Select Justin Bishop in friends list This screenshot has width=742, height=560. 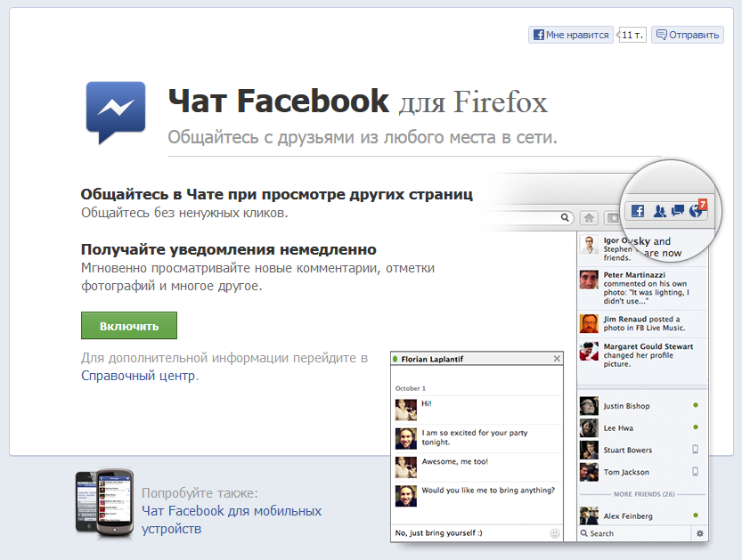pos(642,406)
